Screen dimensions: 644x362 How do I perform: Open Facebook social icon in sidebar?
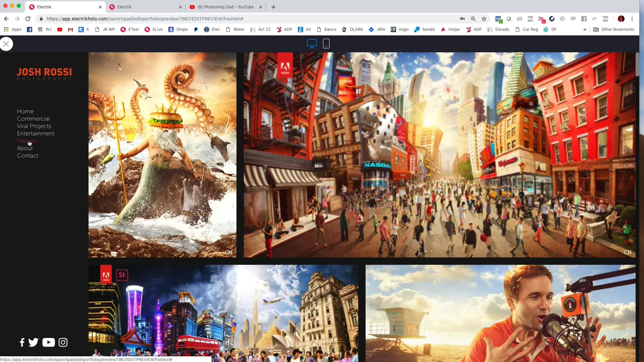click(22, 342)
